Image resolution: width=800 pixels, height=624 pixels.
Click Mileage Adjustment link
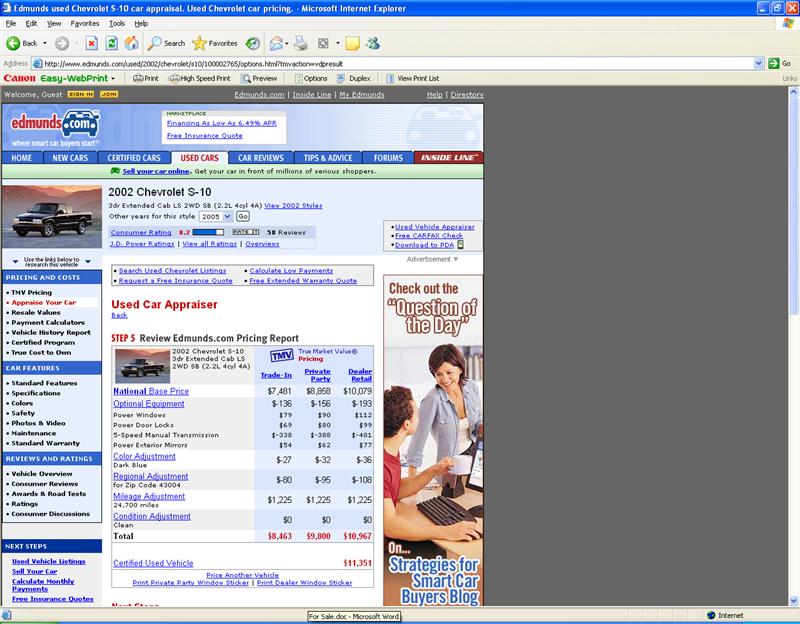coord(149,496)
